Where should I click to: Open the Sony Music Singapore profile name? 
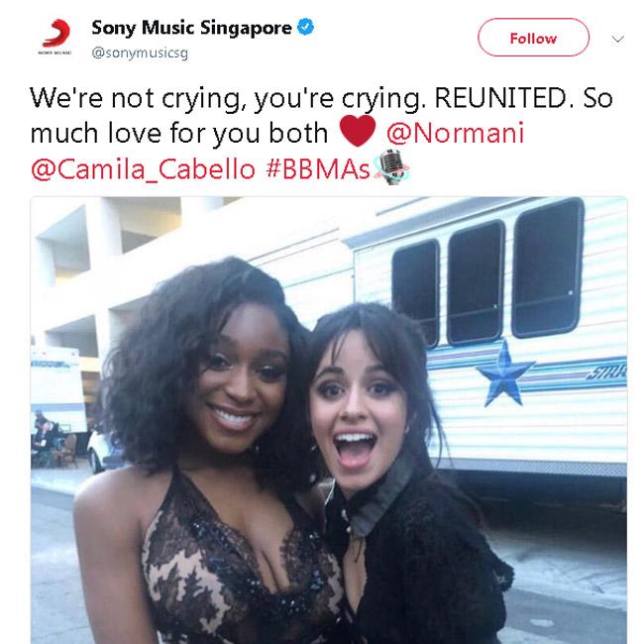pos(191,28)
